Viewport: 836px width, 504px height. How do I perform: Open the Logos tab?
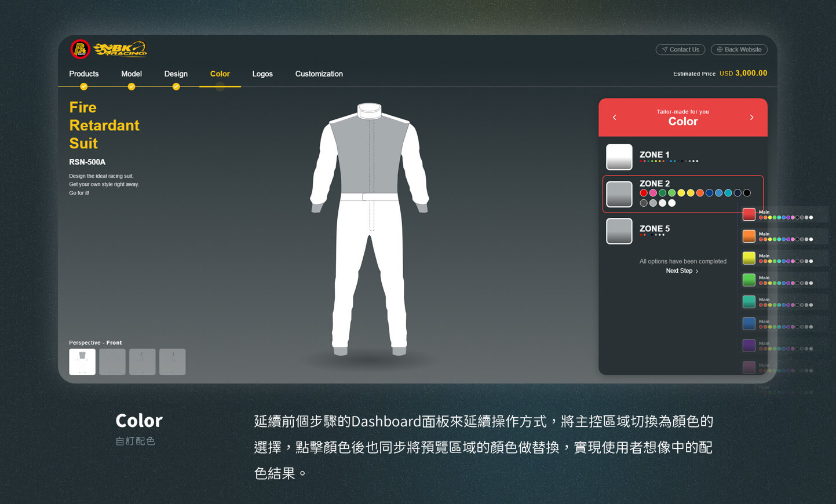click(262, 74)
